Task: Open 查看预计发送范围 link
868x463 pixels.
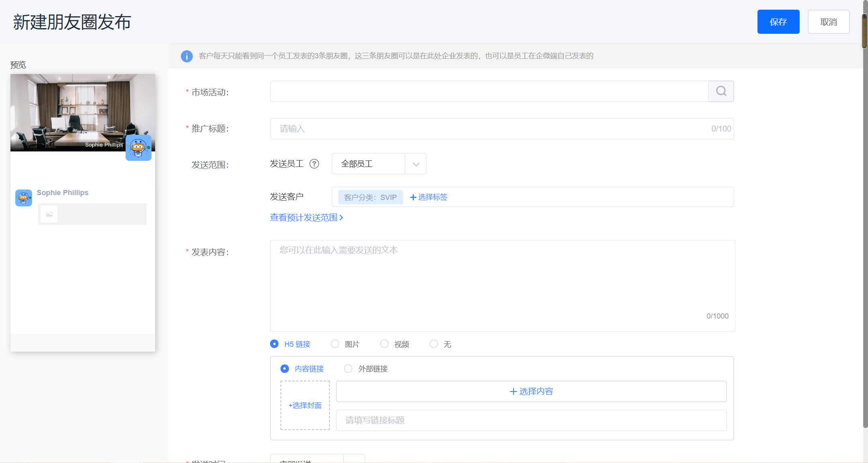Action: click(307, 218)
